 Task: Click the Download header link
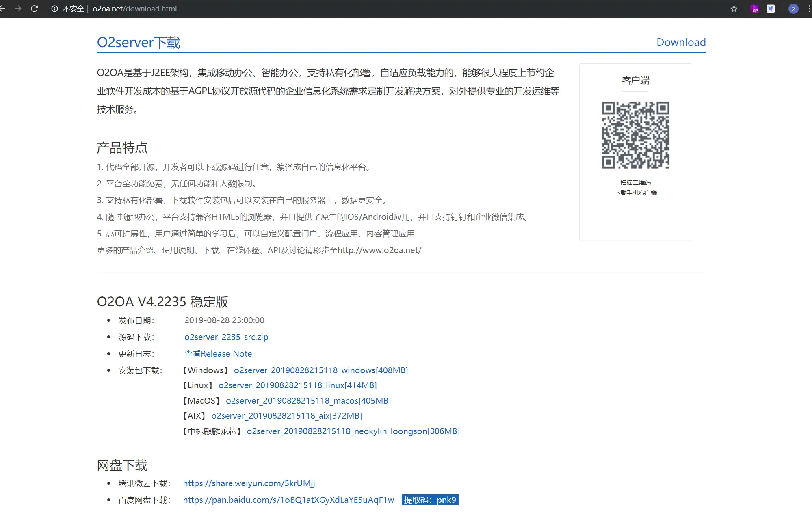click(681, 42)
